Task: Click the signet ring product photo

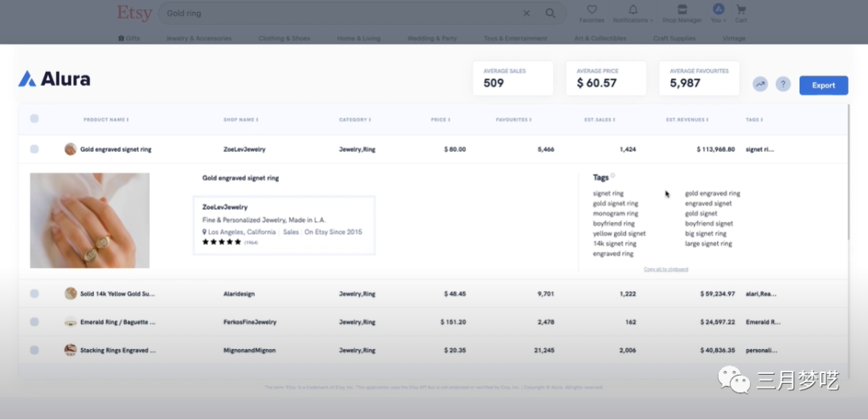Action: click(89, 220)
